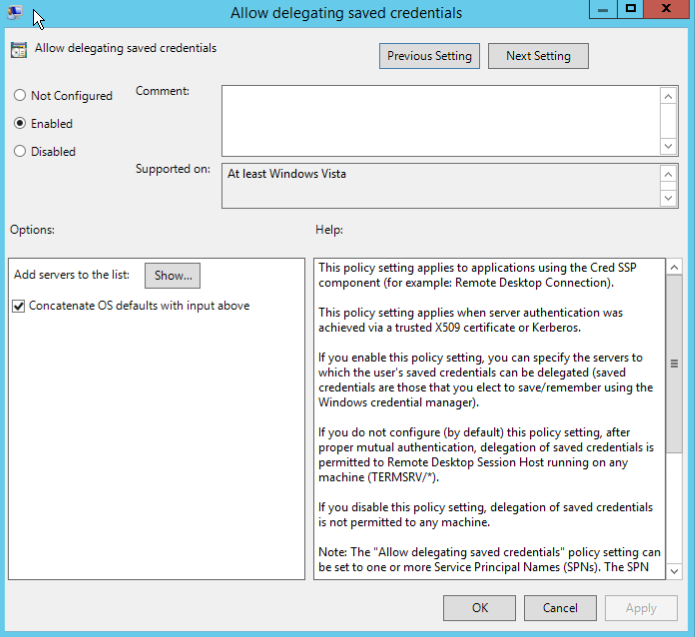The width and height of the screenshot is (695, 637).
Task: Go to Next Setting
Action: click(538, 56)
